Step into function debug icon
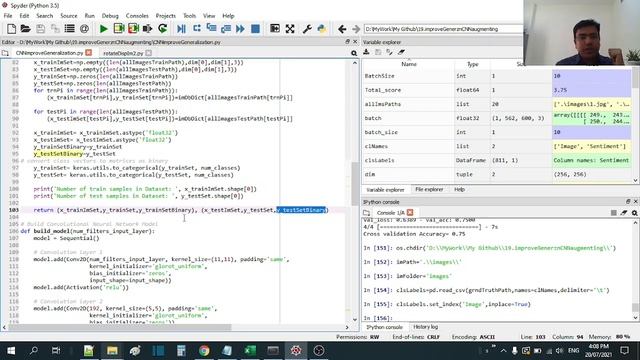The height and width of the screenshot is (360, 640). (x=211, y=29)
